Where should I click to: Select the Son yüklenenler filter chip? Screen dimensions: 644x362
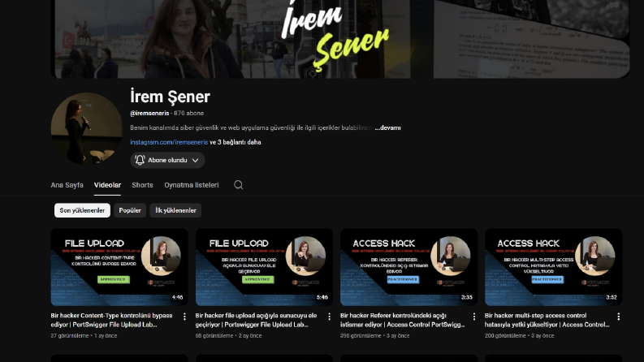click(82, 210)
